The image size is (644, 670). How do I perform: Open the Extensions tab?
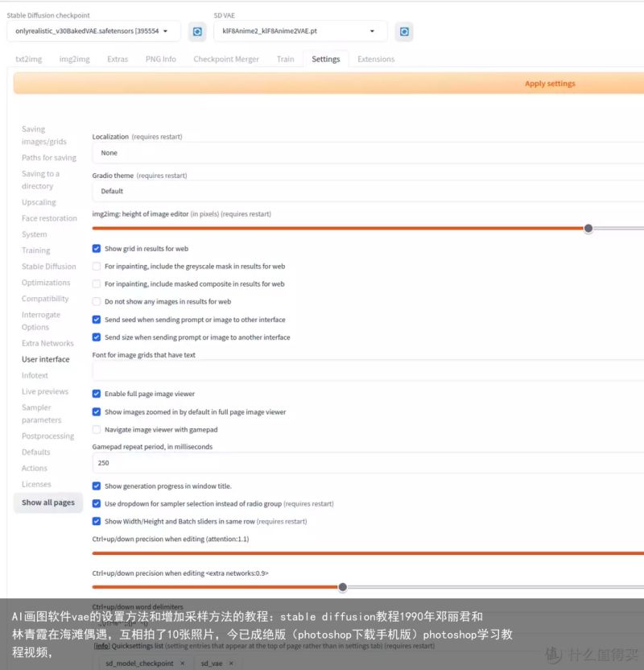pyautogui.click(x=376, y=59)
